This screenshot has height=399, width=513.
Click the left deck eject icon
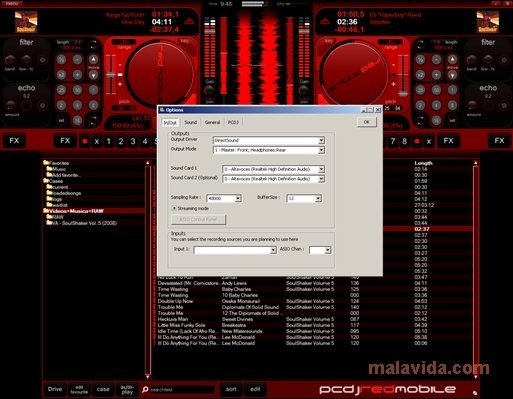point(189,22)
